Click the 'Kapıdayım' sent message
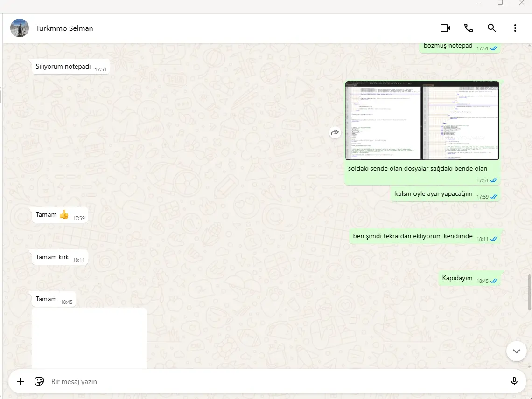The image size is (532, 399). pos(457,278)
